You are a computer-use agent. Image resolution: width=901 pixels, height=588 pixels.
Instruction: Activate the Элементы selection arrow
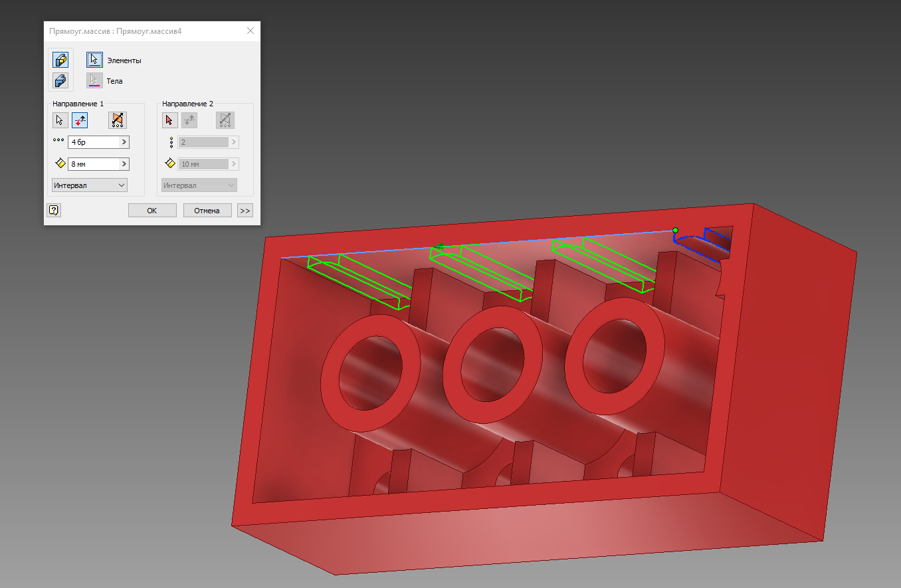pyautogui.click(x=94, y=60)
